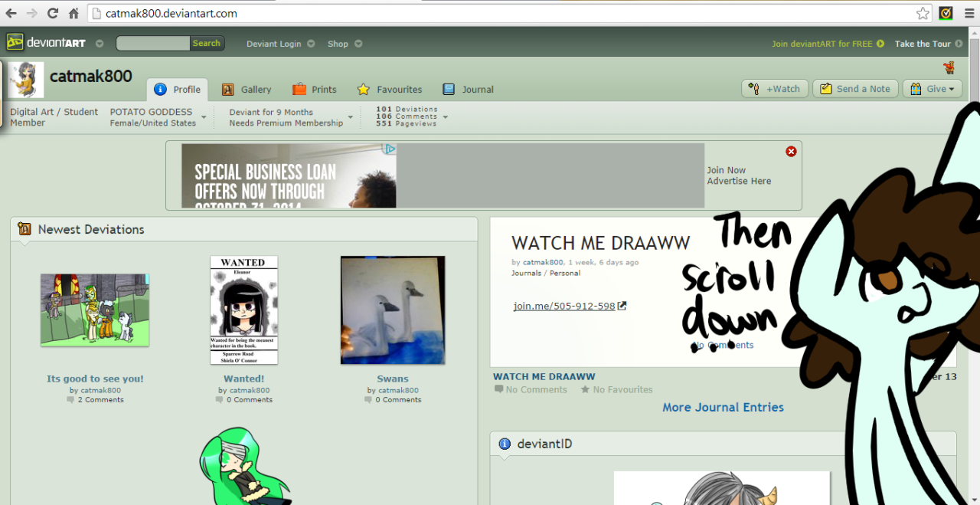Click the Gallery tab's picture icon
Image resolution: width=980 pixels, height=505 pixels.
click(227, 90)
